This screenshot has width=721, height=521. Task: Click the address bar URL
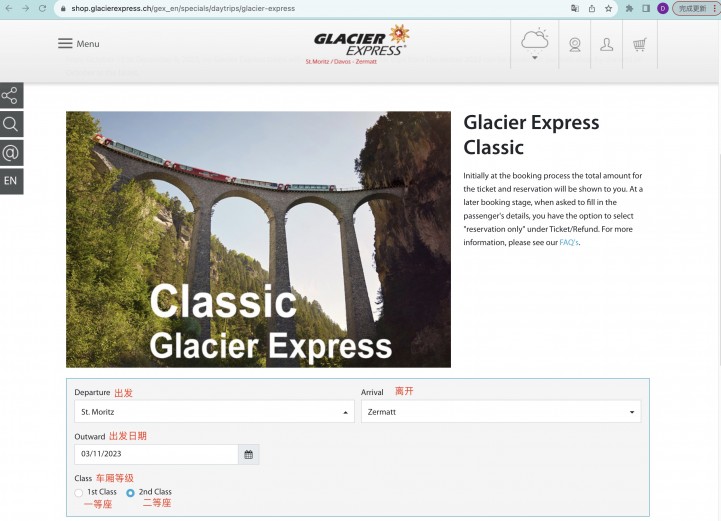tap(183, 8)
